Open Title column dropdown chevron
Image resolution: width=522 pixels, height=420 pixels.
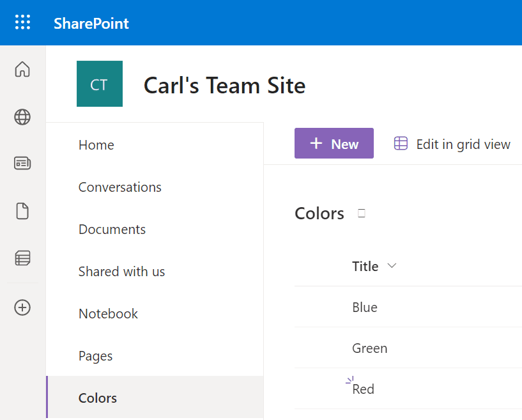[x=392, y=265]
